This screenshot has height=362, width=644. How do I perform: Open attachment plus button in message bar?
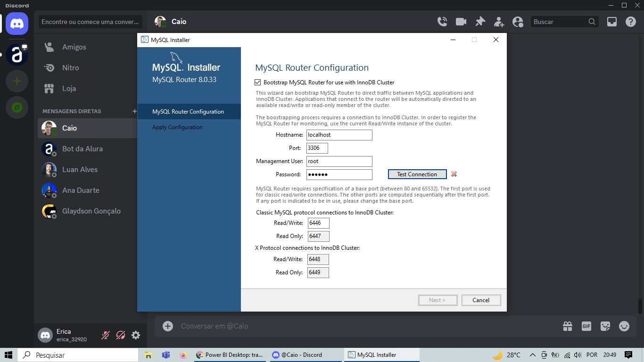click(x=168, y=326)
